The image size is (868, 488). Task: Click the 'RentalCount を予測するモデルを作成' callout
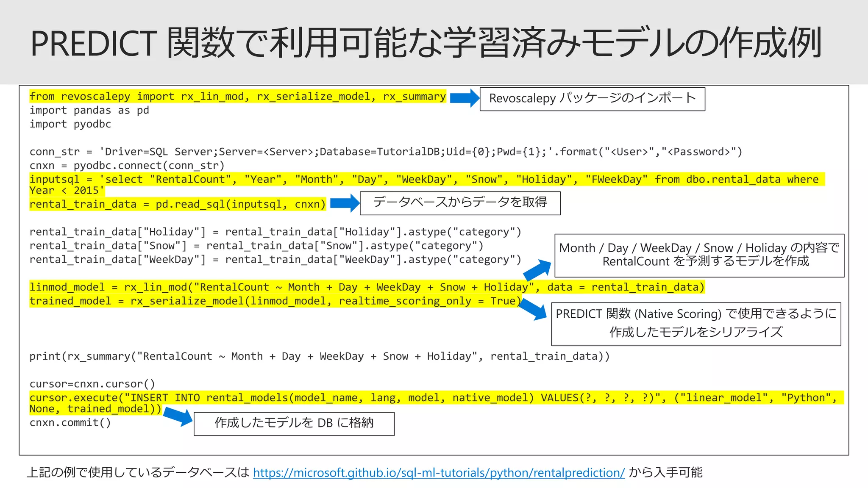point(699,255)
